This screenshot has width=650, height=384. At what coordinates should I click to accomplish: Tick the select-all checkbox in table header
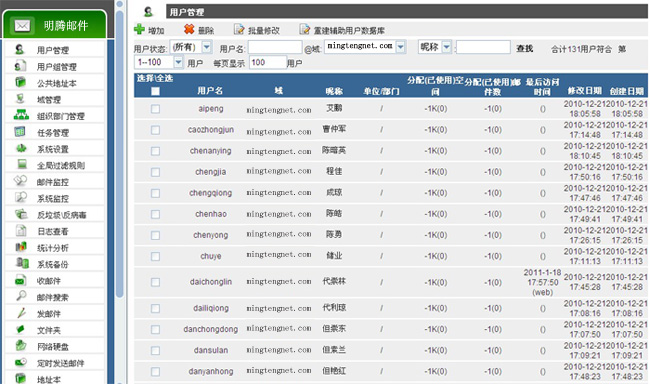coord(155,91)
